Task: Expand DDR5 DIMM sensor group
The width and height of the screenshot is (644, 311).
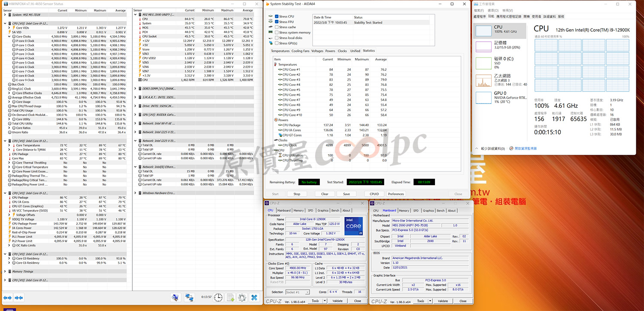Action: 136,89
